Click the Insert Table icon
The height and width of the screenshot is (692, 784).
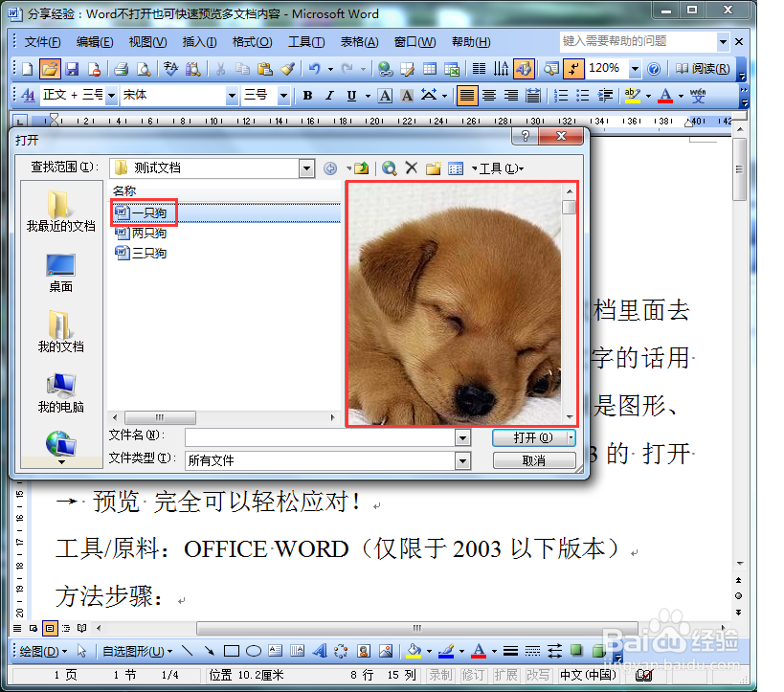pos(429,67)
